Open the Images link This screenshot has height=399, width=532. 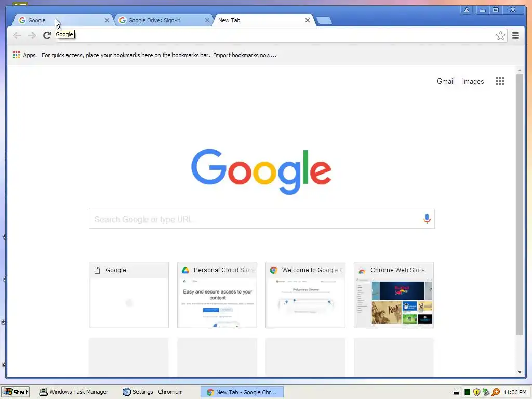[x=473, y=82]
